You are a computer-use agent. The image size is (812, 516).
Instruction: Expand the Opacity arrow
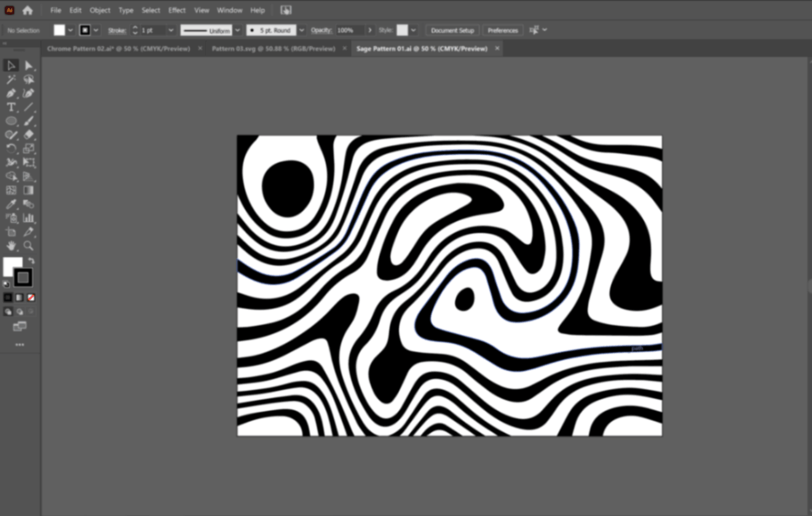click(369, 30)
